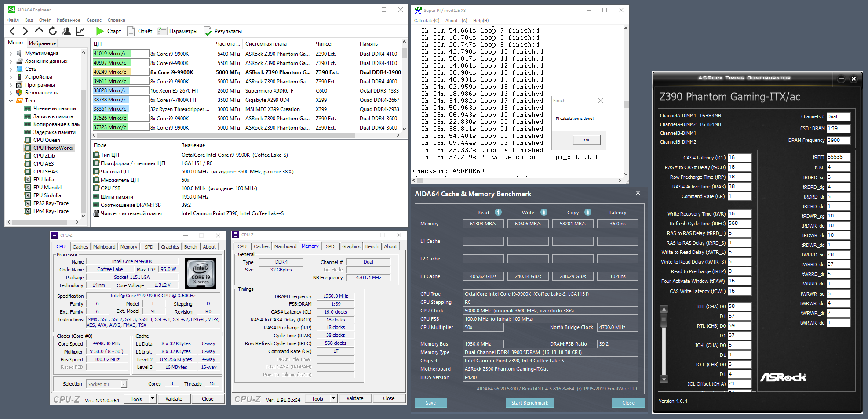Select Хранение данных in the tree
This screenshot has width=868, height=419.
tap(46, 61)
